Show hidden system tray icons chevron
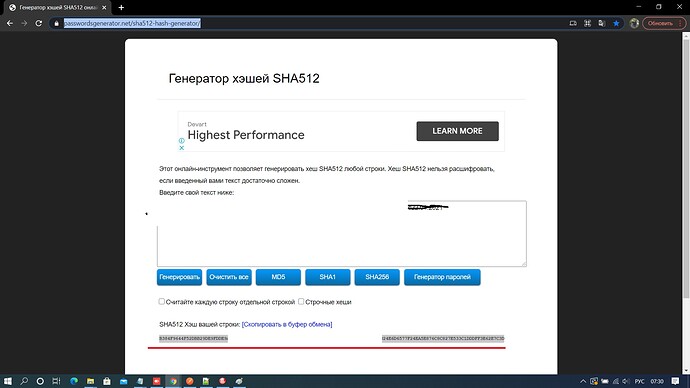This screenshot has height=388, width=690. click(x=583, y=381)
